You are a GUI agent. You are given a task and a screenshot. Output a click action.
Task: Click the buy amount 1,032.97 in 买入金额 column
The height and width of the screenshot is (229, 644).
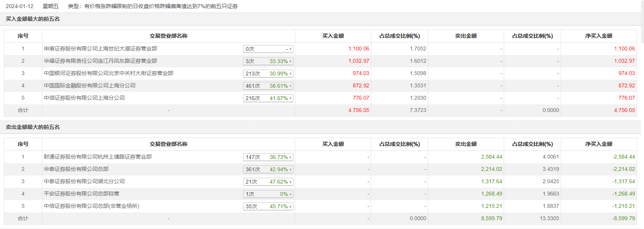click(x=359, y=61)
